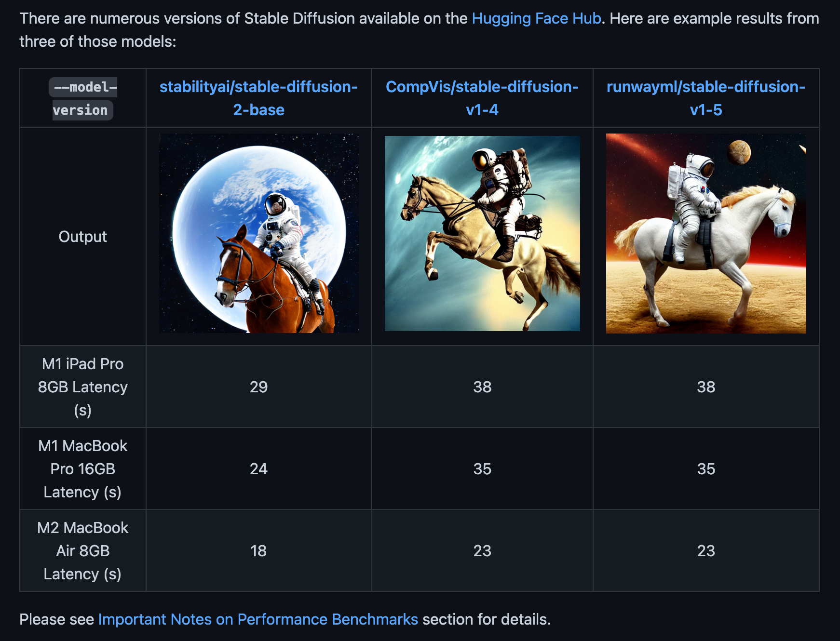The image size is (840, 641).
Task: Click runwayml v1-5 MacBook Pro latency 35
Action: 706,468
